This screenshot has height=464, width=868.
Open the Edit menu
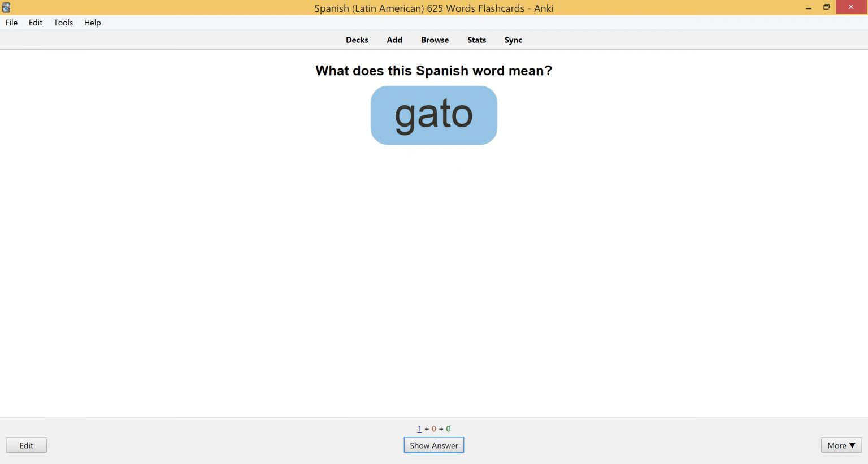tap(35, 23)
